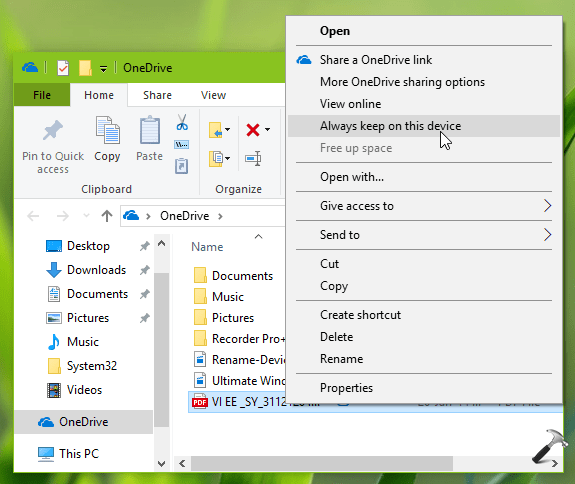Switch to the View ribbon tab

(213, 95)
